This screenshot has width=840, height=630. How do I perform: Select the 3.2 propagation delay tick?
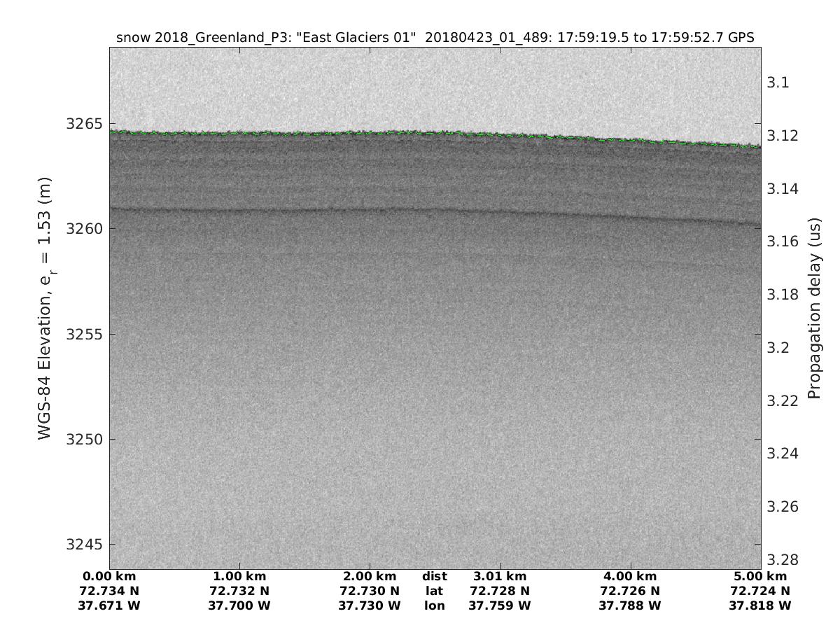(779, 348)
